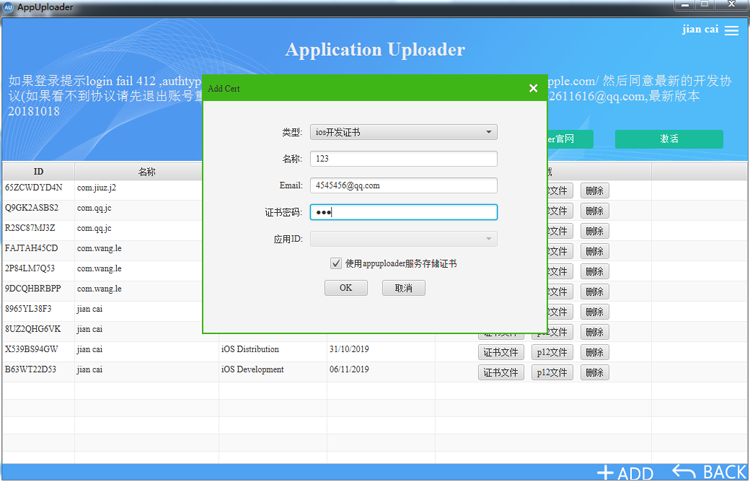
Task: Click the 名称 column header
Action: (x=146, y=172)
